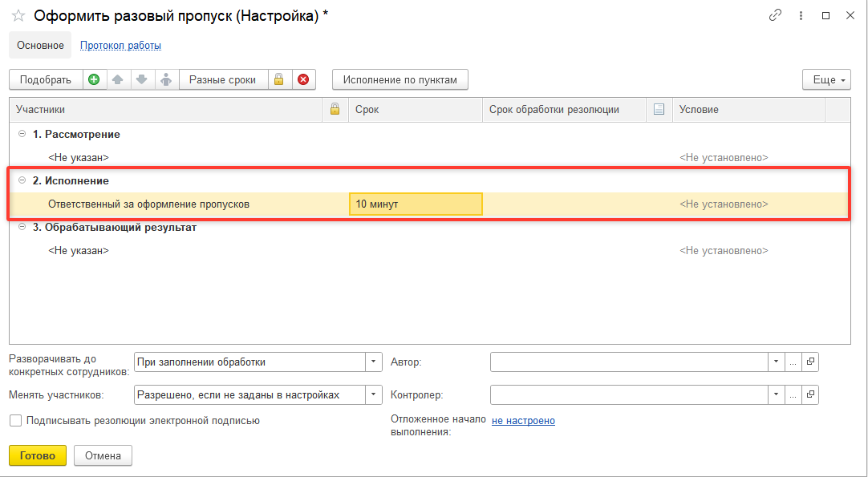The height and width of the screenshot is (477, 868).
Task: Switch to the 'Основное' tab
Action: click(40, 46)
